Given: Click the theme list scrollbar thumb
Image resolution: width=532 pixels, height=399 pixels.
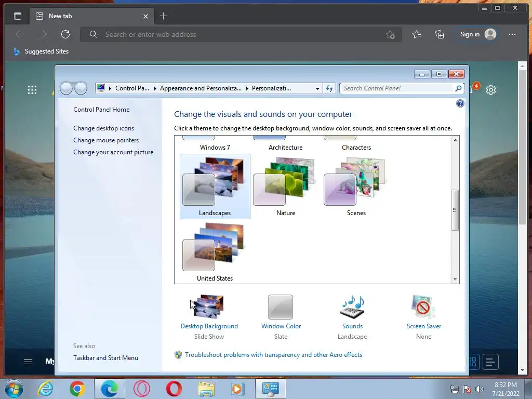Looking at the screenshot, I should pyautogui.click(x=455, y=210).
